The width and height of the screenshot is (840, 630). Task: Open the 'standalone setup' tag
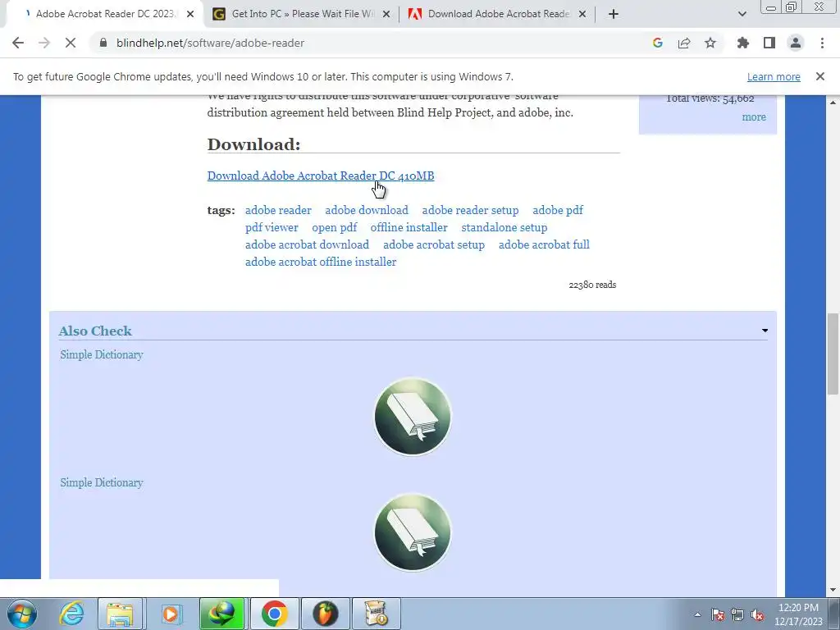point(504,227)
